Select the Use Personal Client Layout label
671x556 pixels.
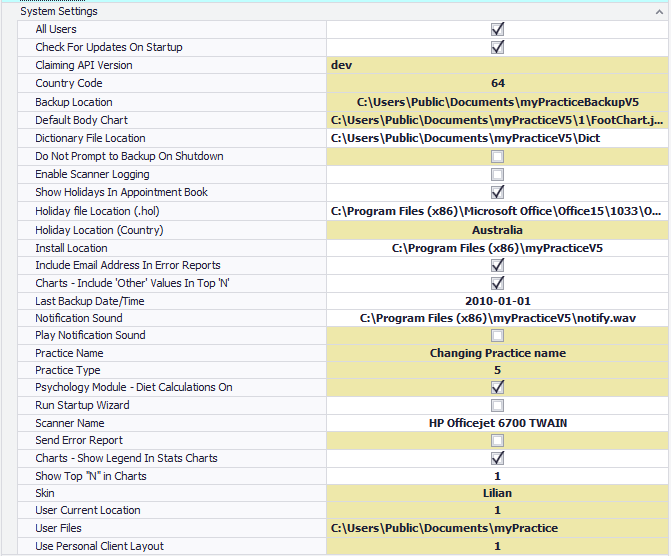pyautogui.click(x=99, y=546)
